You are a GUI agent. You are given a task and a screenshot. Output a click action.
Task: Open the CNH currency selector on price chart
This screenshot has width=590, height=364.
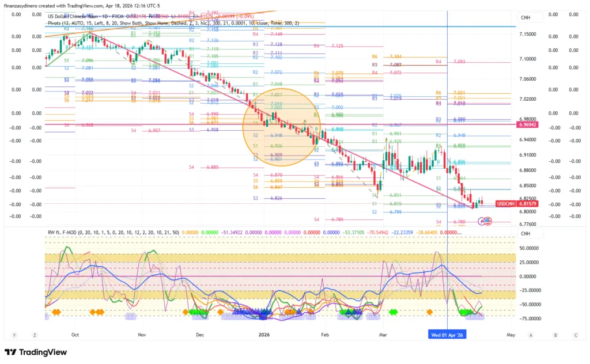pyautogui.click(x=525, y=18)
